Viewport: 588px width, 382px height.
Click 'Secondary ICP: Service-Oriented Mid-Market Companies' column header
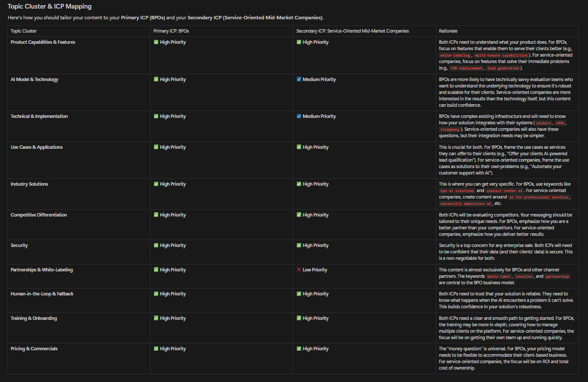pyautogui.click(x=353, y=31)
